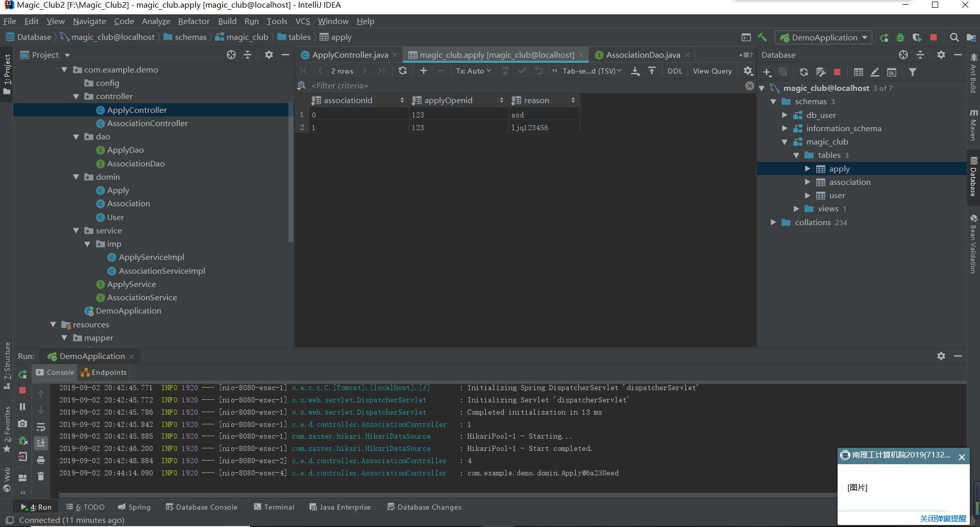The image size is (980, 527).
Task: Build project with hammer icon
Action: 762,37
